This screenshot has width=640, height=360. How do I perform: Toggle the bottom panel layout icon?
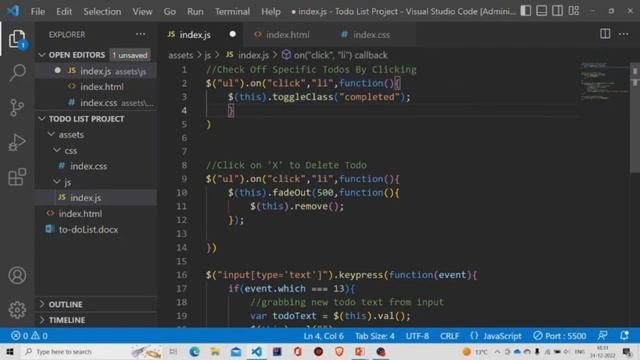542,11
